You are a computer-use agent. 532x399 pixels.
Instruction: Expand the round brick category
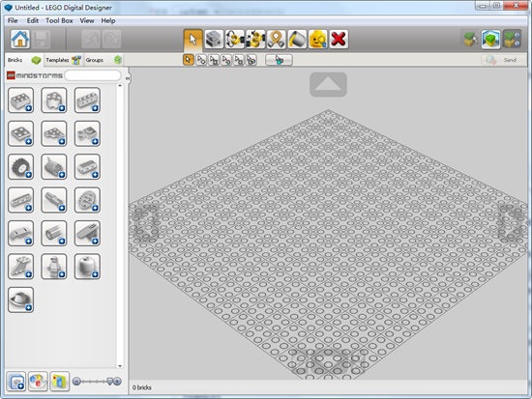point(54,100)
